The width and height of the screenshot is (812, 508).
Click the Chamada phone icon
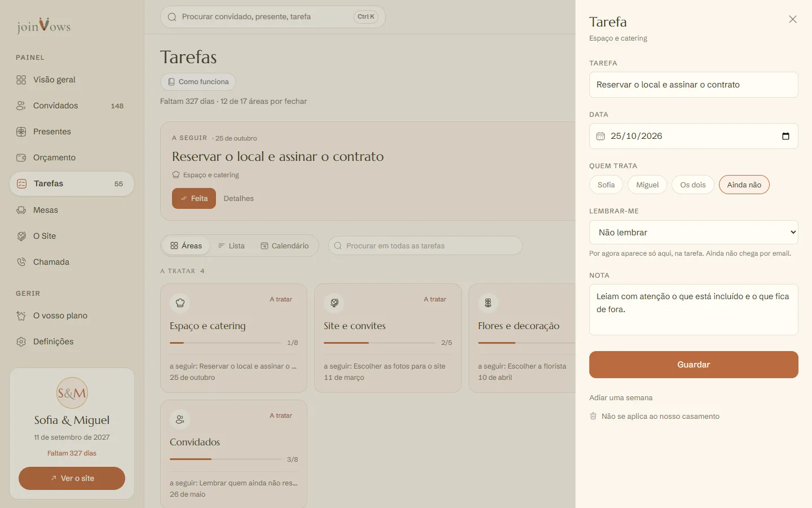click(21, 262)
